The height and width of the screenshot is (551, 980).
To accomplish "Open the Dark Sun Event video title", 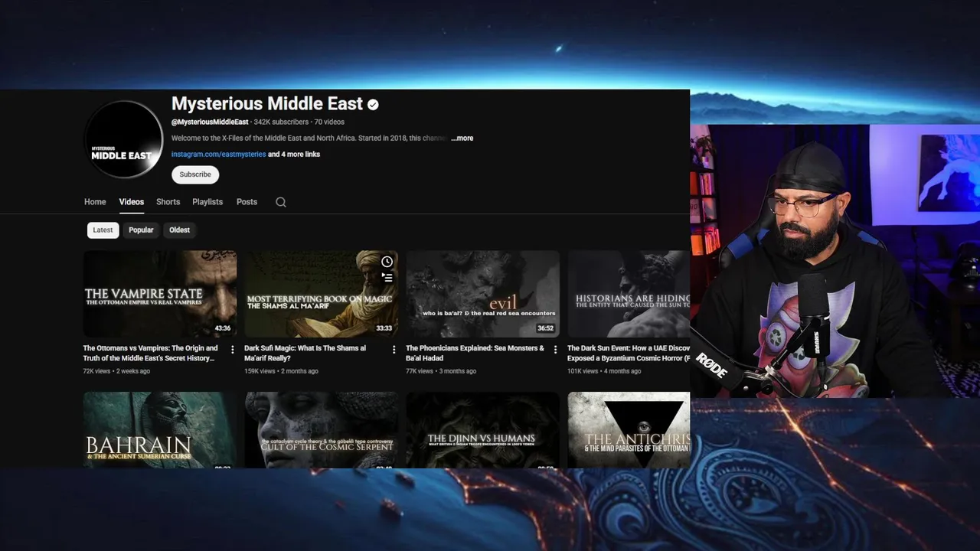I will point(629,353).
